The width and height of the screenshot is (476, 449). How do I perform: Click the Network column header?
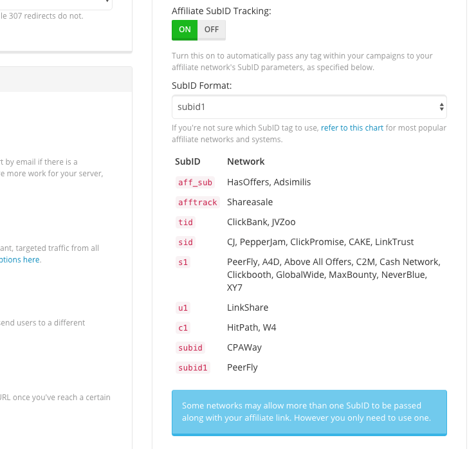coord(246,161)
